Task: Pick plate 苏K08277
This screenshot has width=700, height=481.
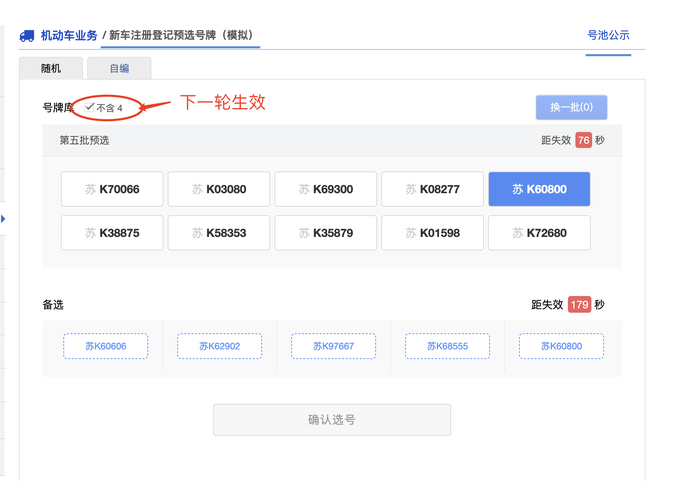Action: point(432,189)
